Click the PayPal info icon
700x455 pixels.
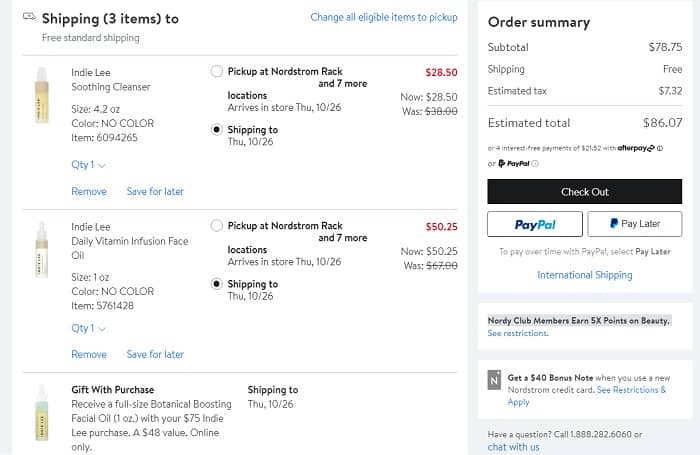click(x=535, y=163)
